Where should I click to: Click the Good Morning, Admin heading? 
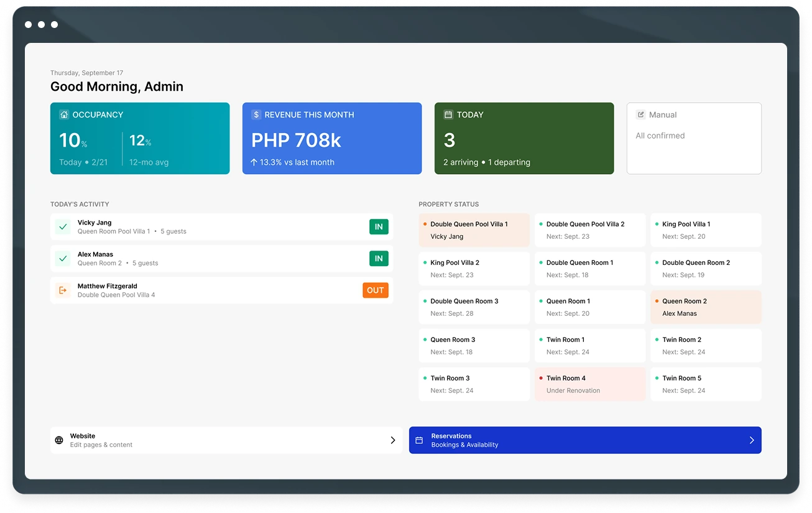point(117,86)
